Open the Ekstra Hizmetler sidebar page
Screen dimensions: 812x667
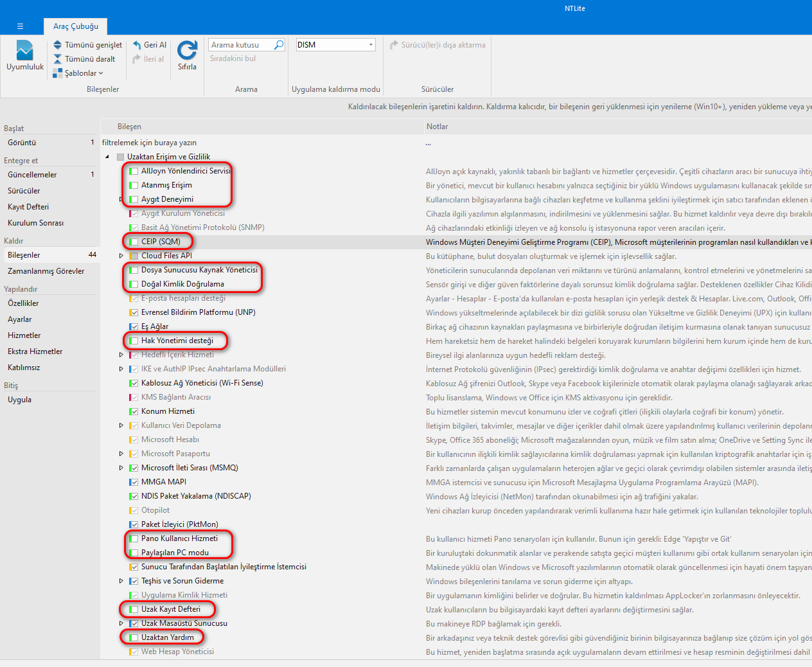[x=49, y=351]
